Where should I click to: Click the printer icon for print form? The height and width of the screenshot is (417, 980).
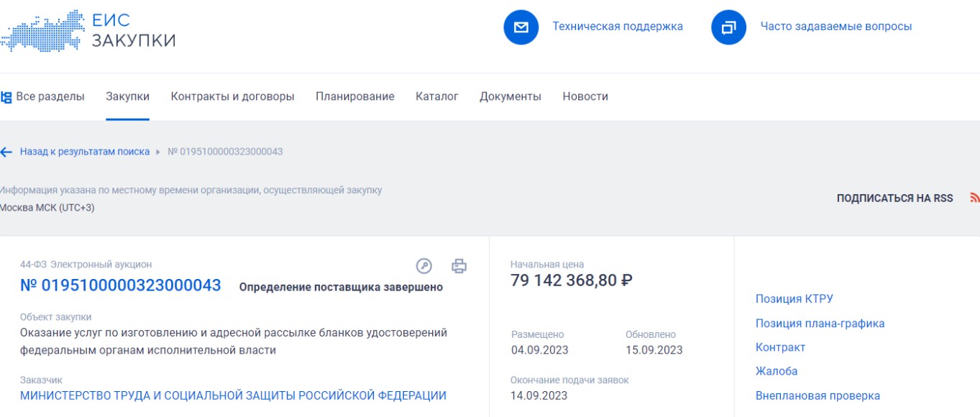tap(459, 266)
